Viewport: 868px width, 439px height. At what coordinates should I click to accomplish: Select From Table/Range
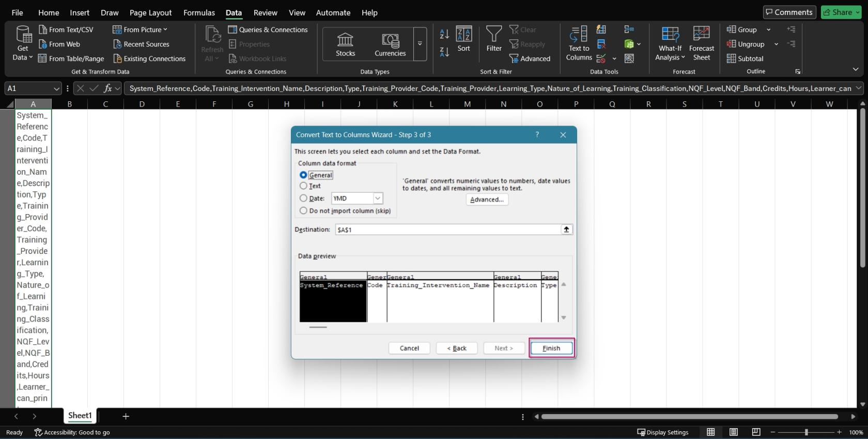point(71,58)
